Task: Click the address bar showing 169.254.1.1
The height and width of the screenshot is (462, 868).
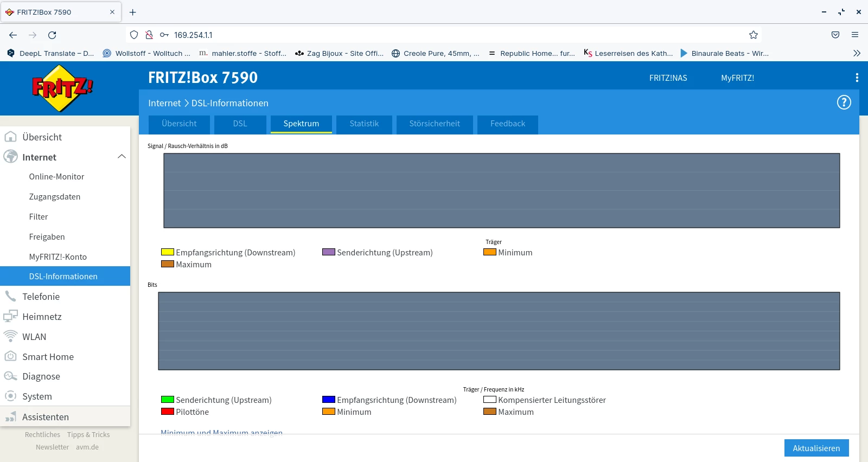Action: point(444,35)
